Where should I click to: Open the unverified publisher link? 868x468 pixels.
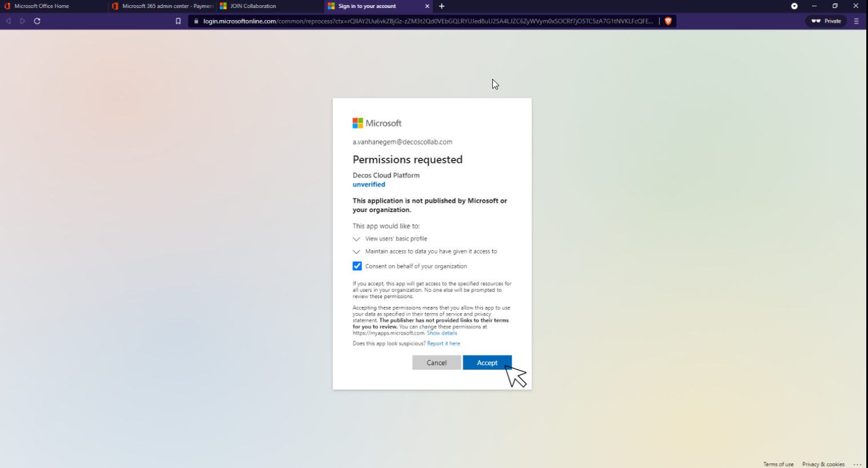click(x=369, y=185)
